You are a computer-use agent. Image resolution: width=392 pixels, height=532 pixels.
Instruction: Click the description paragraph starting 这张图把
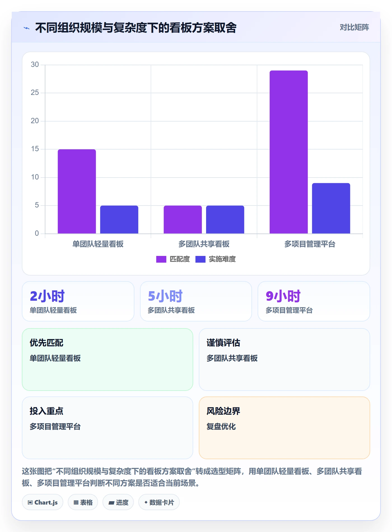(192, 477)
